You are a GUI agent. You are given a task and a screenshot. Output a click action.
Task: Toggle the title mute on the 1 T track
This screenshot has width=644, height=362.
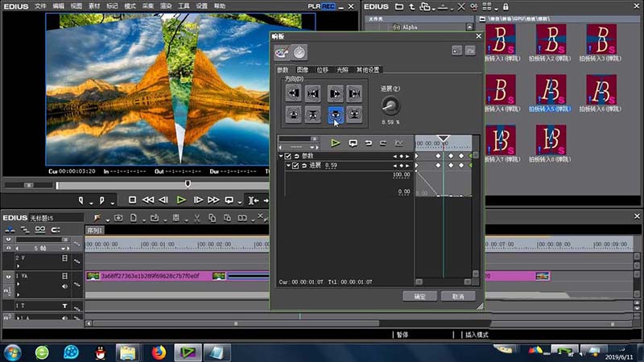pos(64,306)
